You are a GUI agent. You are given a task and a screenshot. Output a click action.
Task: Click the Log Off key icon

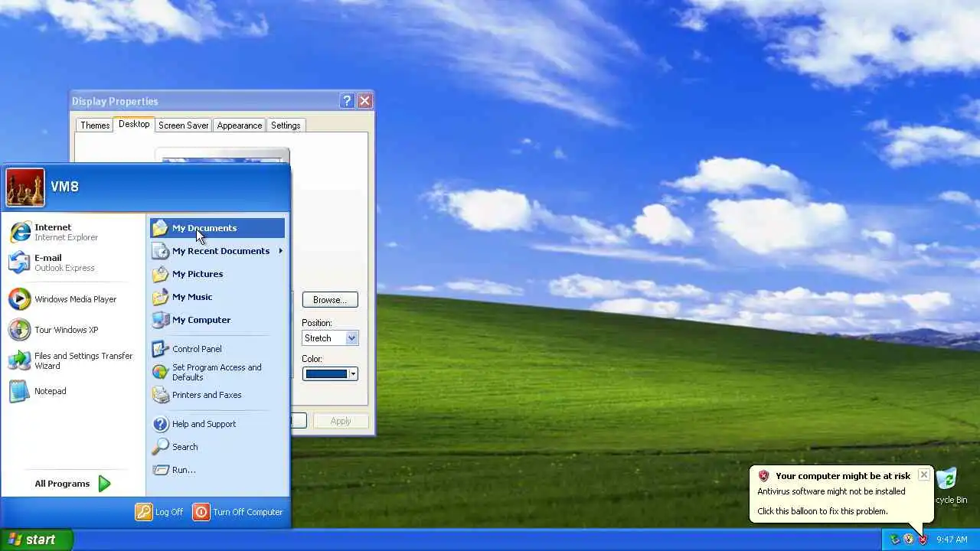144,512
